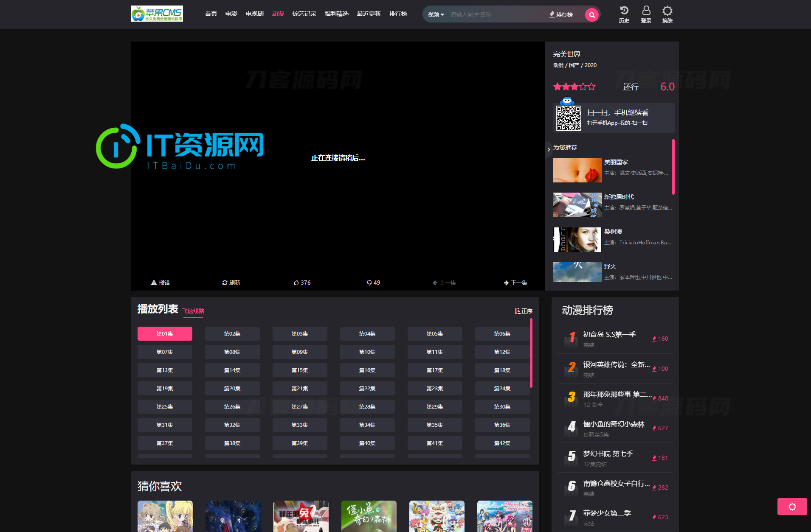Click the pink playlist scrollbar
Image resolution: width=811 pixels, height=532 pixels.
click(531, 353)
